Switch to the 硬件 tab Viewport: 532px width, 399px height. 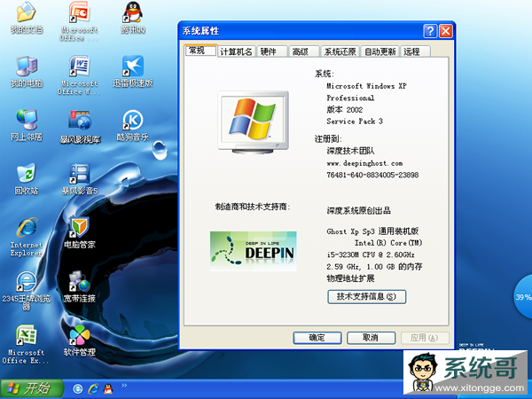(272, 51)
